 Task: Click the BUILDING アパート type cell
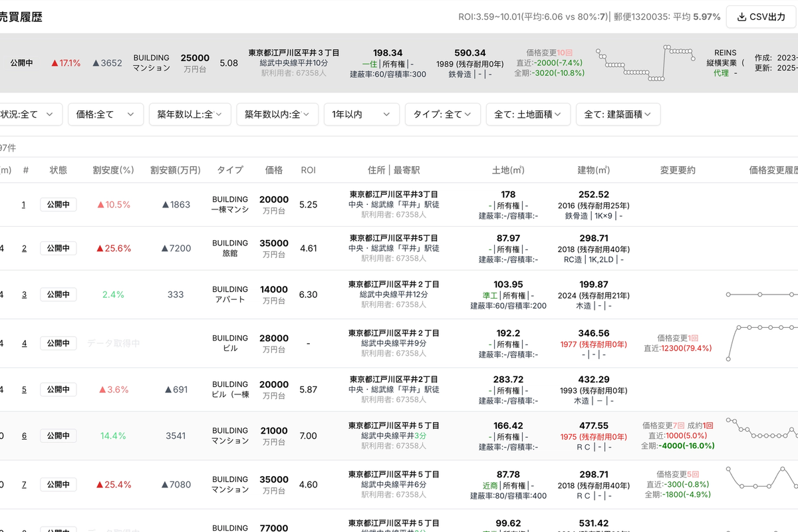(x=230, y=294)
